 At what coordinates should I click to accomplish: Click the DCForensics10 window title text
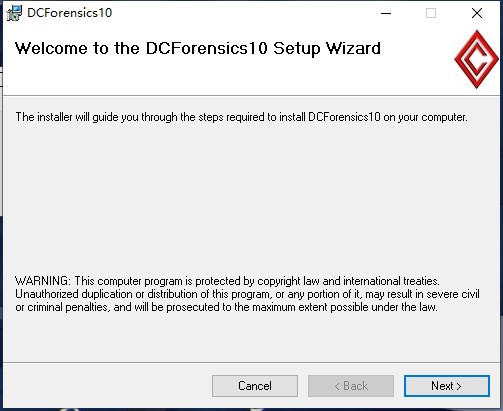70,13
